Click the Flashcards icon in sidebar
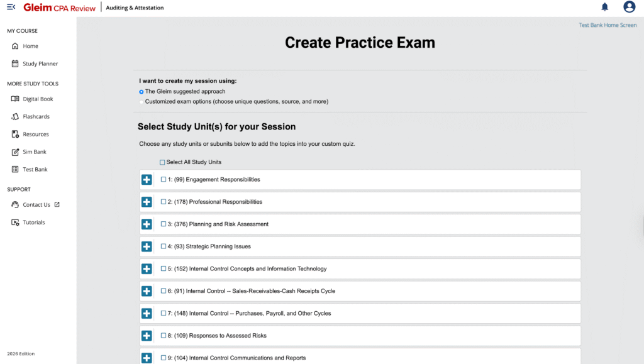The width and height of the screenshot is (644, 364). point(15,116)
